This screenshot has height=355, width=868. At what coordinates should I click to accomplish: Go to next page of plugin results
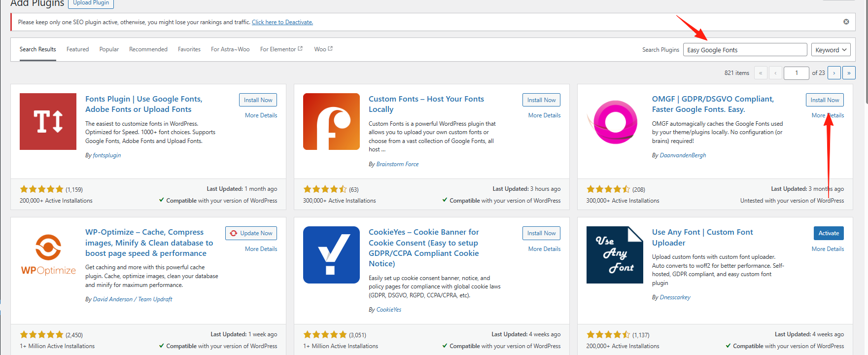click(x=834, y=73)
